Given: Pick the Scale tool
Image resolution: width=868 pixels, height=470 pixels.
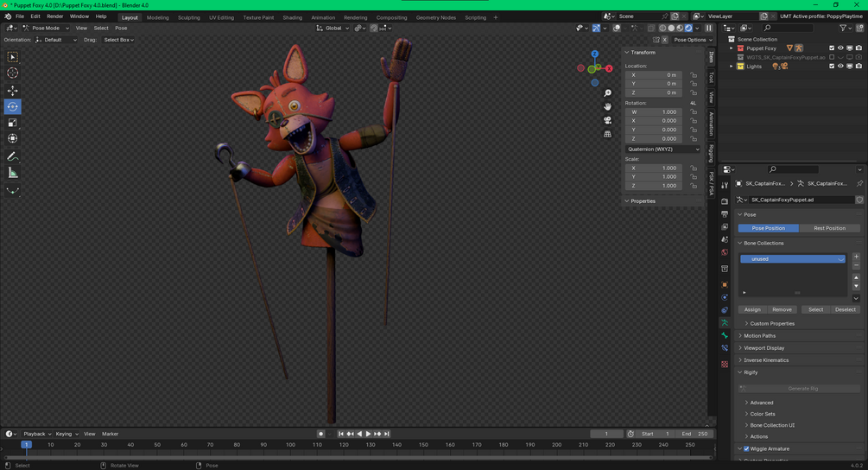Looking at the screenshot, I should pos(12,123).
